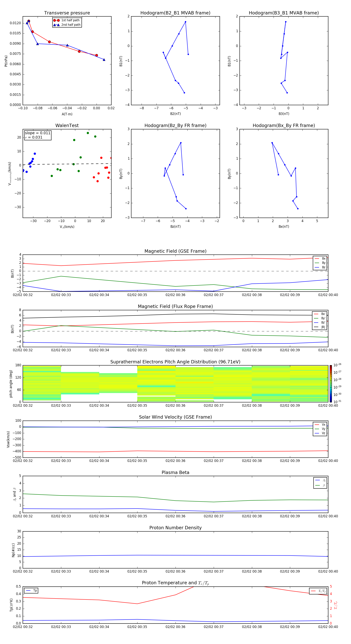Click the "Hodogram(B2_B1 MVAB frame)" title
Viewport: 351px width, 644px height.
(x=175, y=13)
